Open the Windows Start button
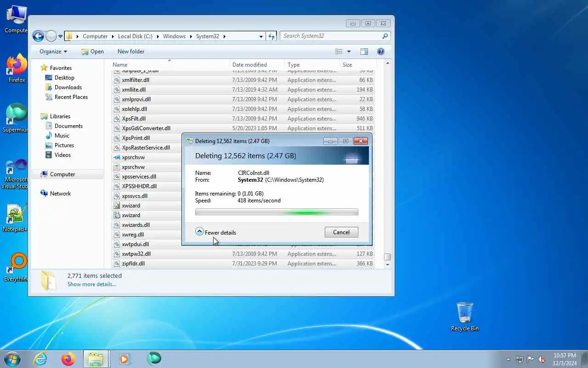Viewport: 588px width, 368px height. click(x=12, y=358)
